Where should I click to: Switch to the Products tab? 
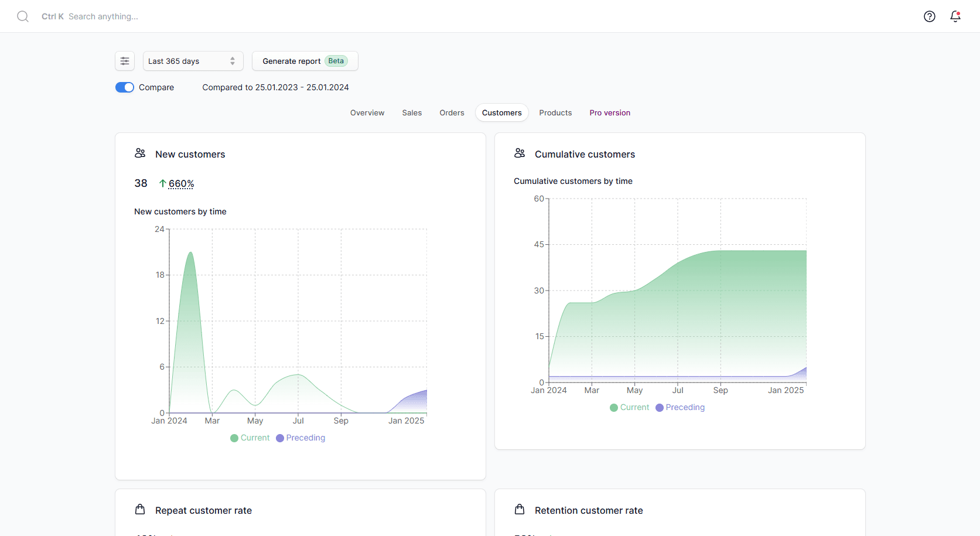pyautogui.click(x=555, y=112)
